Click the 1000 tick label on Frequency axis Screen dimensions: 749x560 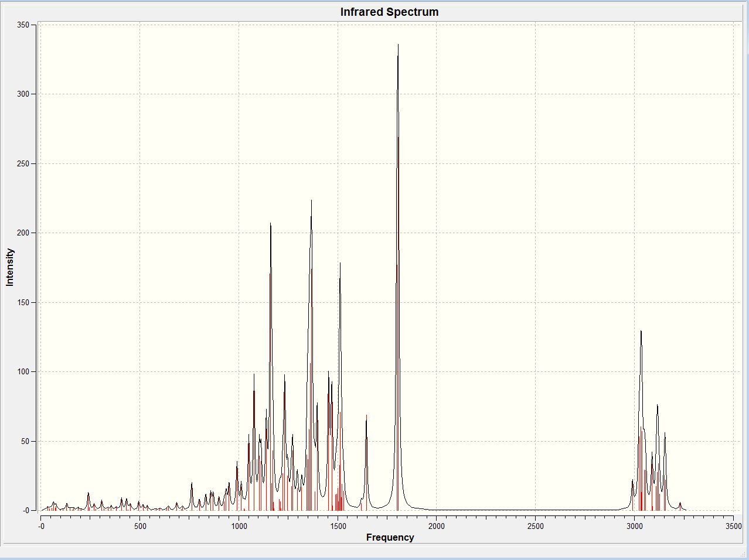click(239, 526)
